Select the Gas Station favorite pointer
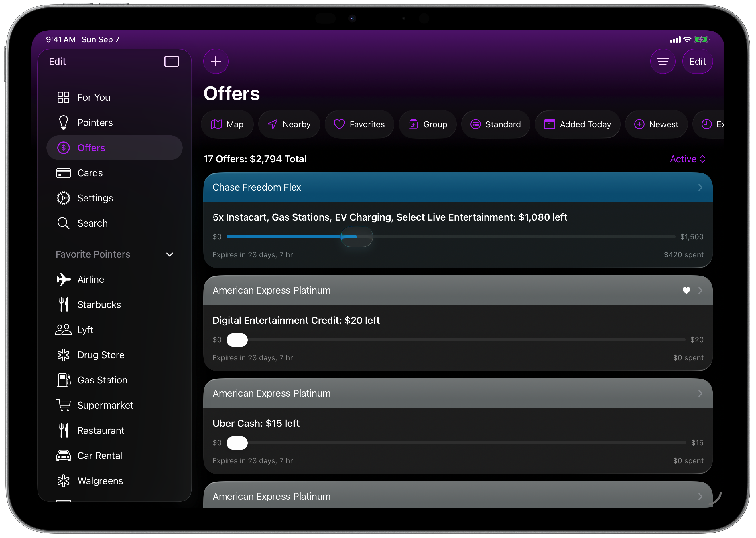The width and height of the screenshot is (756, 538). (102, 380)
